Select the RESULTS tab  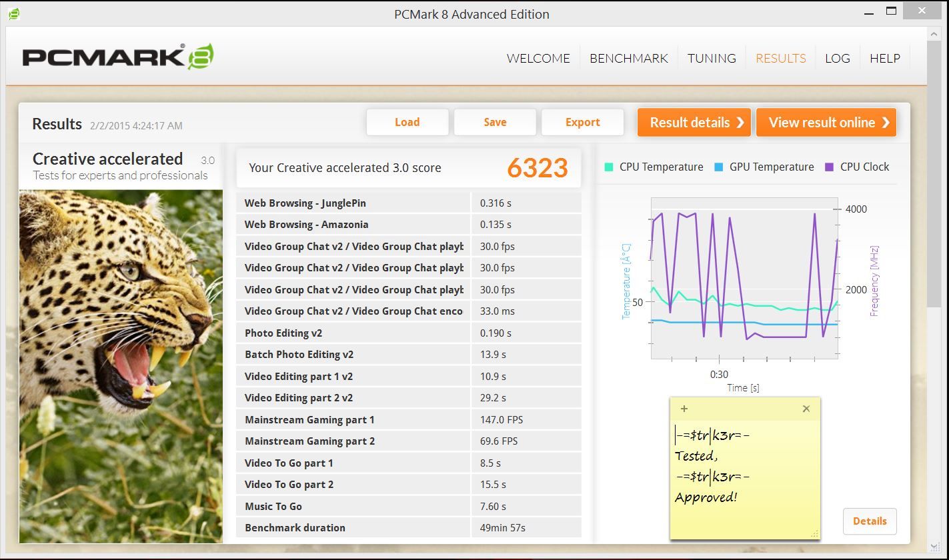pos(781,59)
